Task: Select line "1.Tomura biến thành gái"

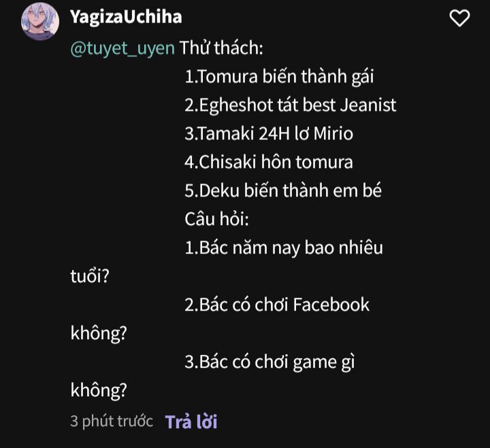Action: pos(279,77)
